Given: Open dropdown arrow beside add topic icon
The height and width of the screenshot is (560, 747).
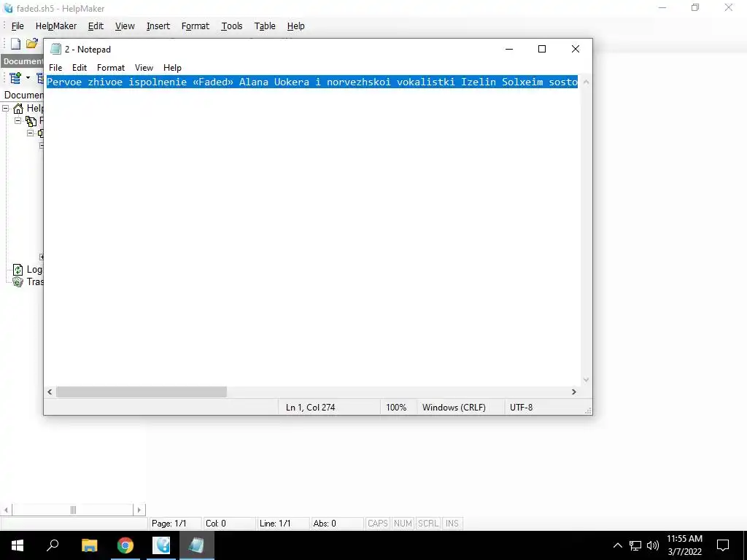Looking at the screenshot, I should tap(28, 77).
